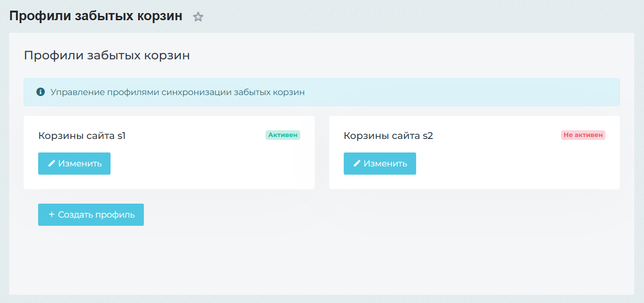Screen dimensions: 644x303
Task: Select the Корзины сайта s1 card title
Action: (x=82, y=136)
